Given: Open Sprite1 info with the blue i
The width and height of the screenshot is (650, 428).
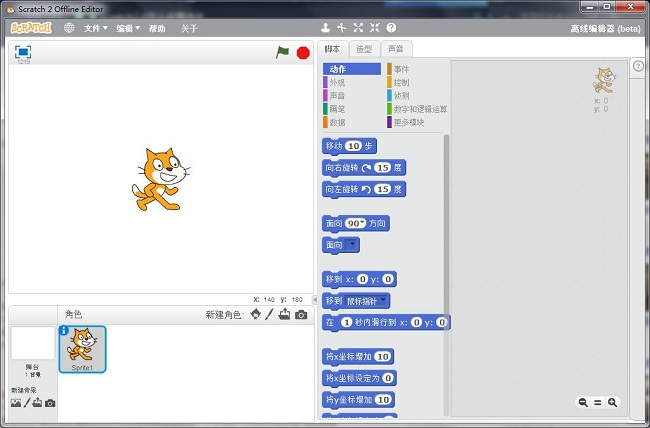Looking at the screenshot, I should [x=64, y=331].
